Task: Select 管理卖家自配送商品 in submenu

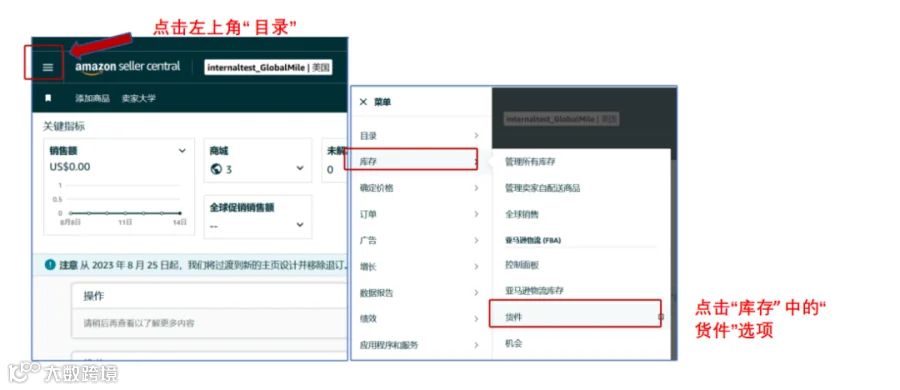Action: click(x=542, y=188)
